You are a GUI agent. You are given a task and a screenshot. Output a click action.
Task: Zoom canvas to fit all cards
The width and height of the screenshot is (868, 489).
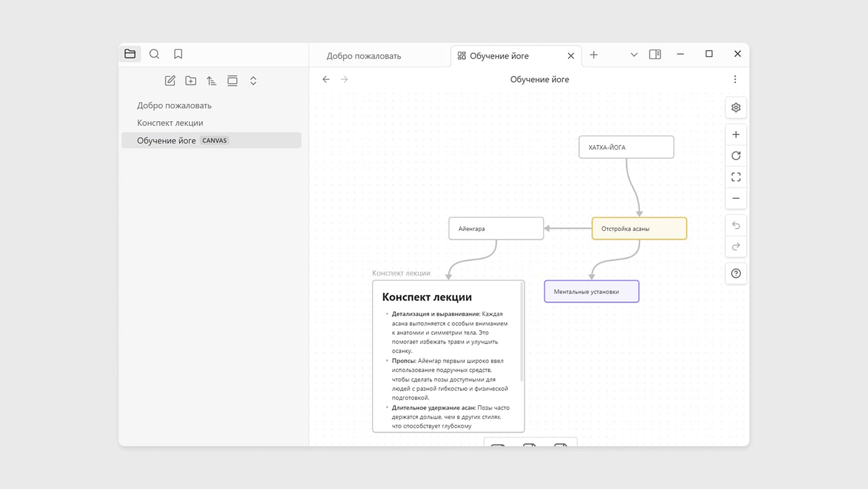[736, 177]
